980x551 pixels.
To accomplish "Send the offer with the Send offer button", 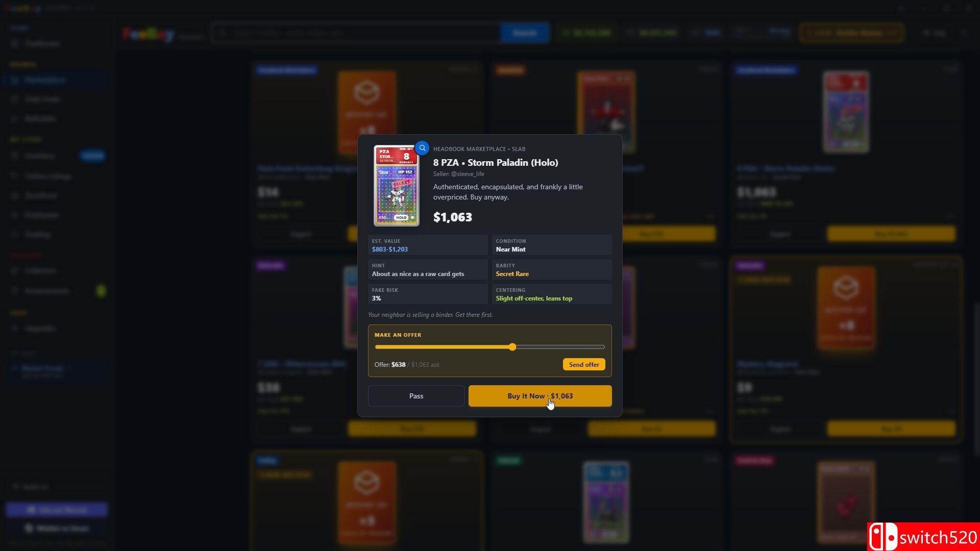I will pos(584,364).
